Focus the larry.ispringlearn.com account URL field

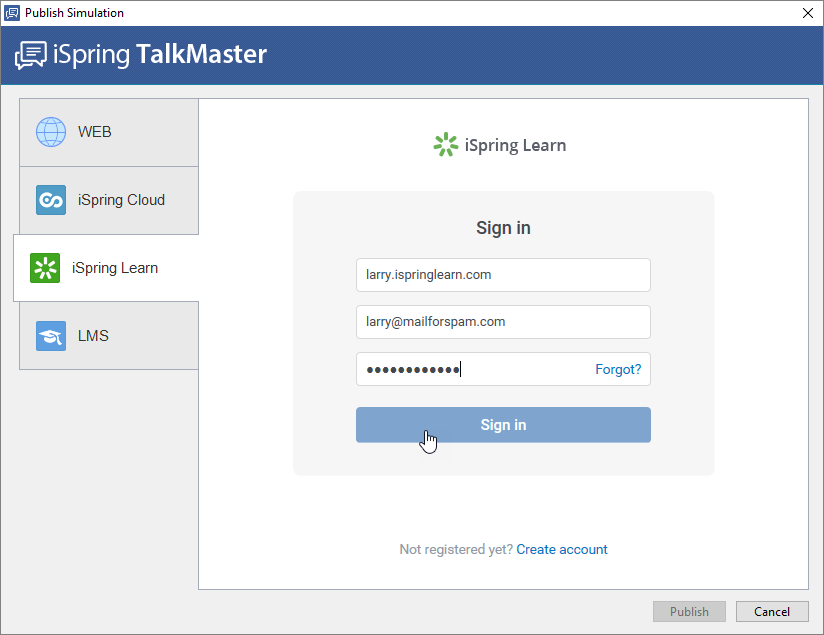[503, 275]
